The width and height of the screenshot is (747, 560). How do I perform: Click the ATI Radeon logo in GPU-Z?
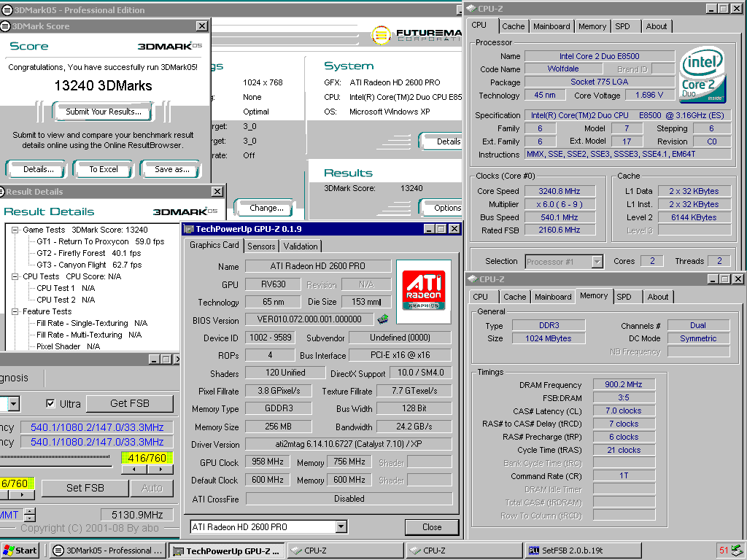[x=424, y=291]
